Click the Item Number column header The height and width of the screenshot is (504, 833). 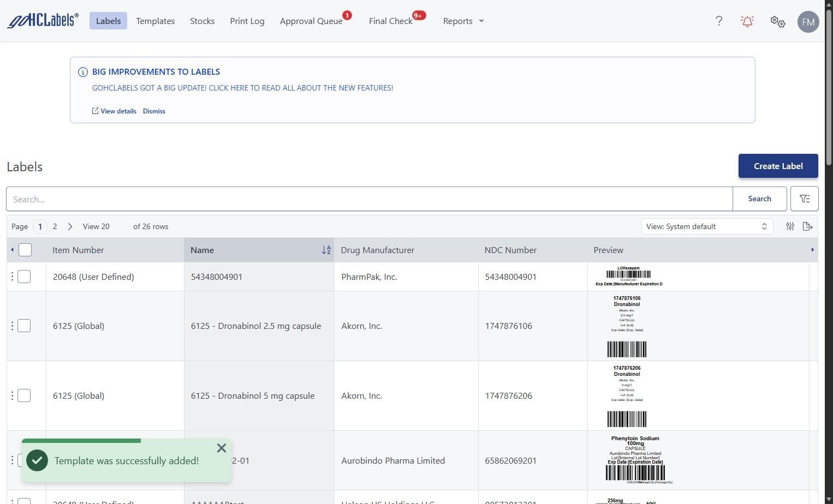pyautogui.click(x=78, y=250)
